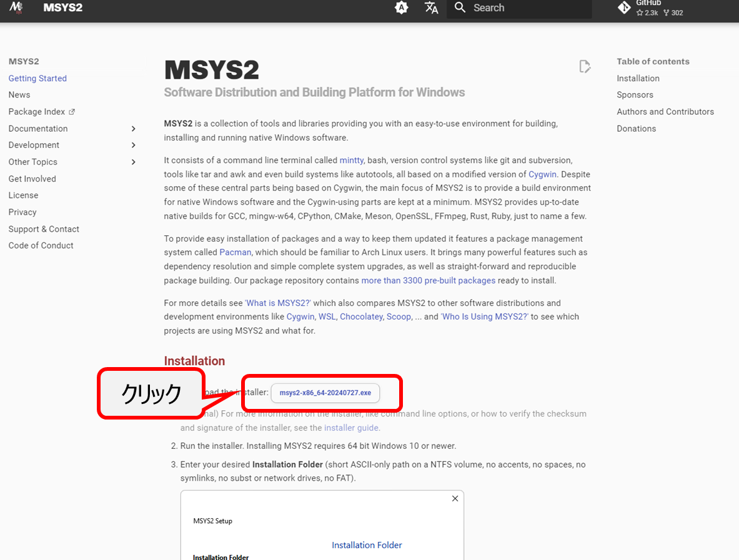
Task: Click the search magnifier icon
Action: click(x=460, y=7)
